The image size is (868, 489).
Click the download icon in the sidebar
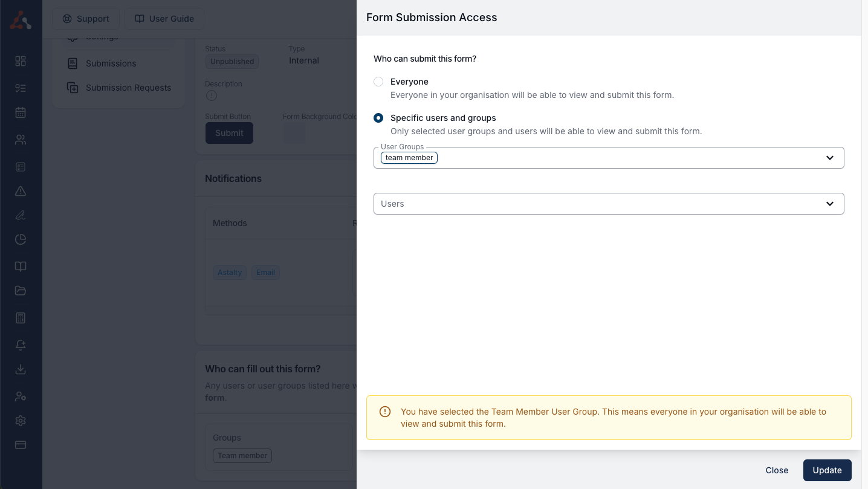pyautogui.click(x=21, y=369)
